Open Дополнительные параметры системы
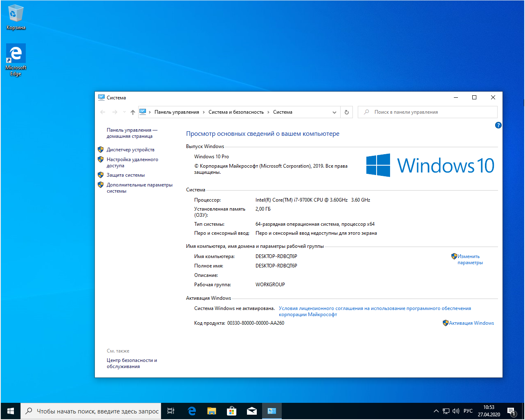Screen dimensions: 525x420 point(139,188)
